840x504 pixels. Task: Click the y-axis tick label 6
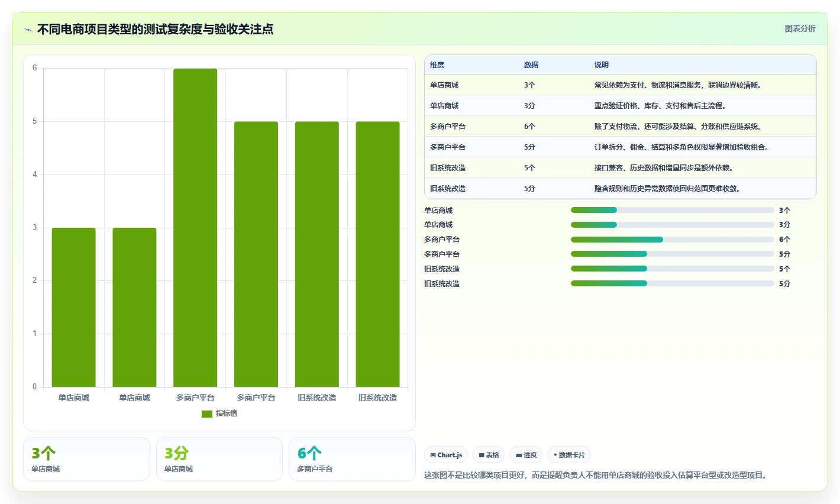34,68
